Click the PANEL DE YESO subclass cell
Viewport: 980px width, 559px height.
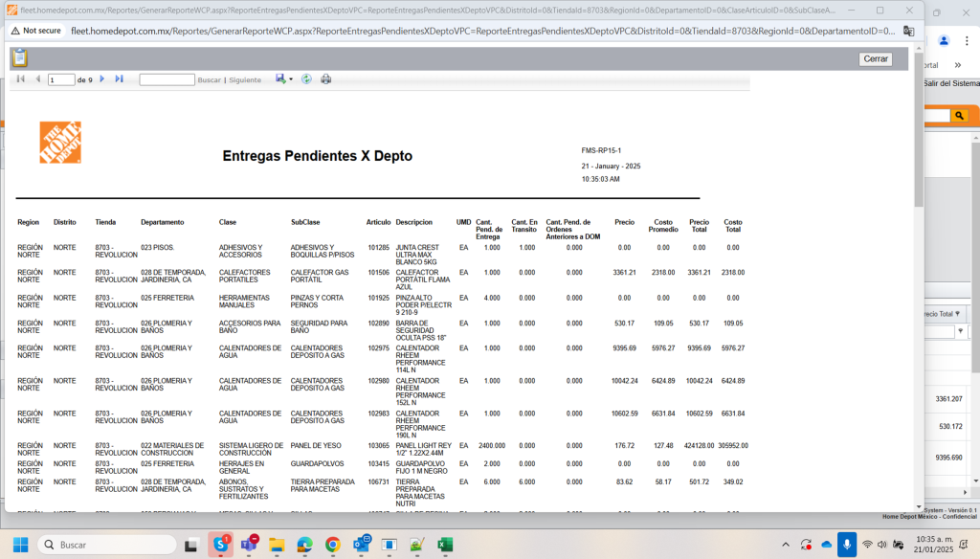pos(316,446)
